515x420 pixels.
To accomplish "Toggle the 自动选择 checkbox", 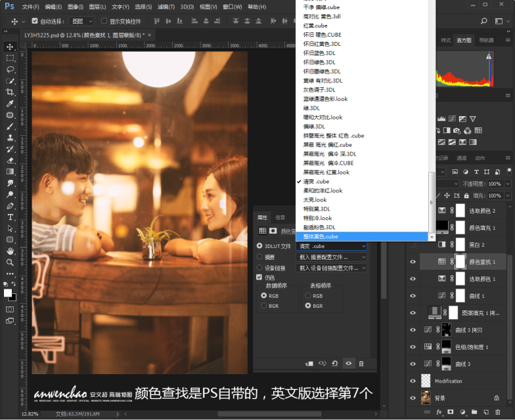I will pyautogui.click(x=35, y=21).
